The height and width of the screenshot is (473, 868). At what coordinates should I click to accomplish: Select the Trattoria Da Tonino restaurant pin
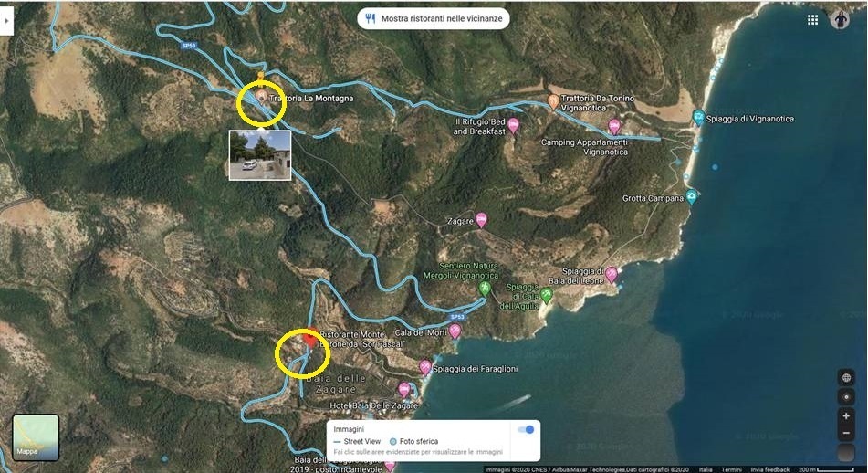[553, 100]
